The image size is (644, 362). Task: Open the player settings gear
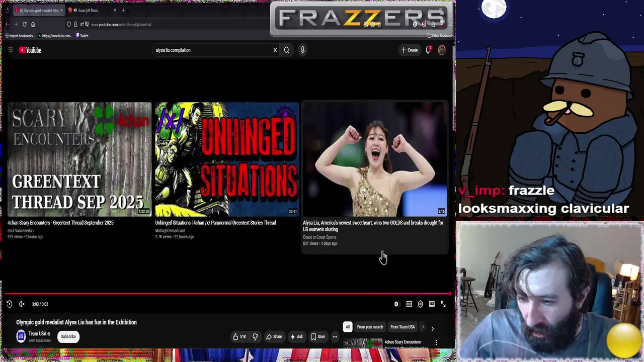420,304
